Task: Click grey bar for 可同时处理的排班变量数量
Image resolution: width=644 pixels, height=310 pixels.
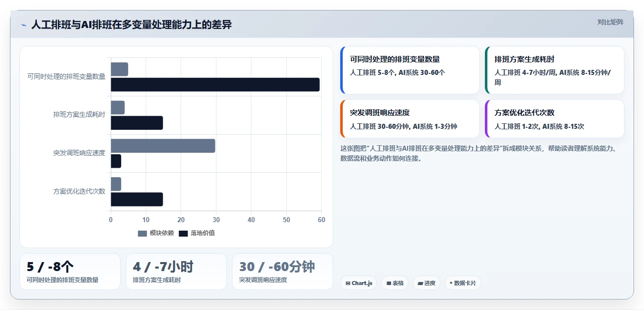Action: coord(119,69)
